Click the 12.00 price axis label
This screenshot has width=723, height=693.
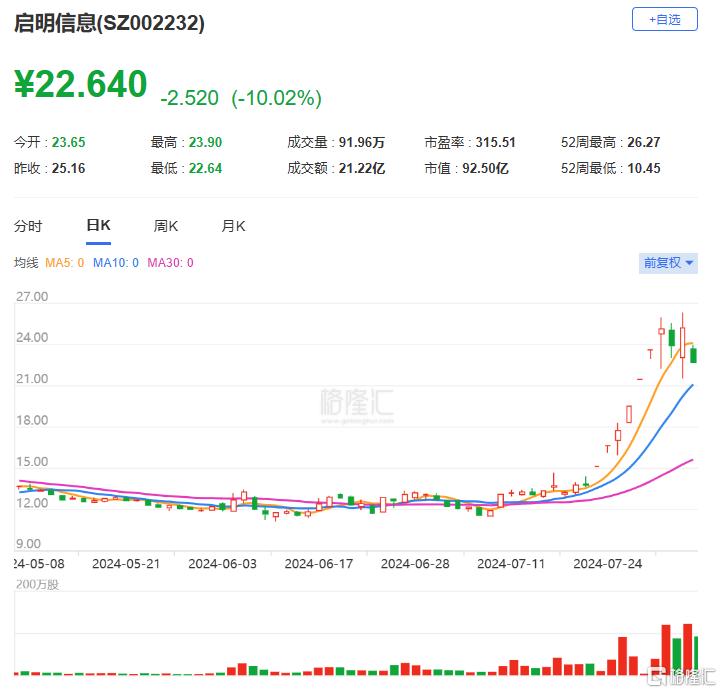[32, 503]
